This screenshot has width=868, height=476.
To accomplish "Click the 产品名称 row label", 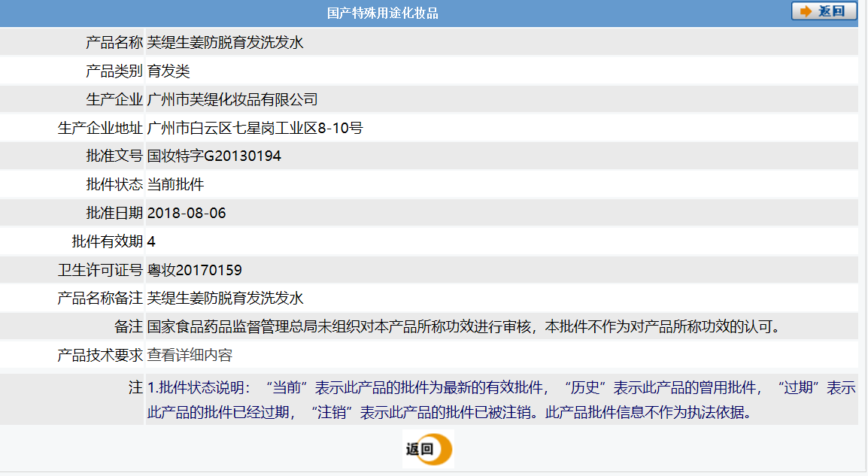I will (114, 43).
